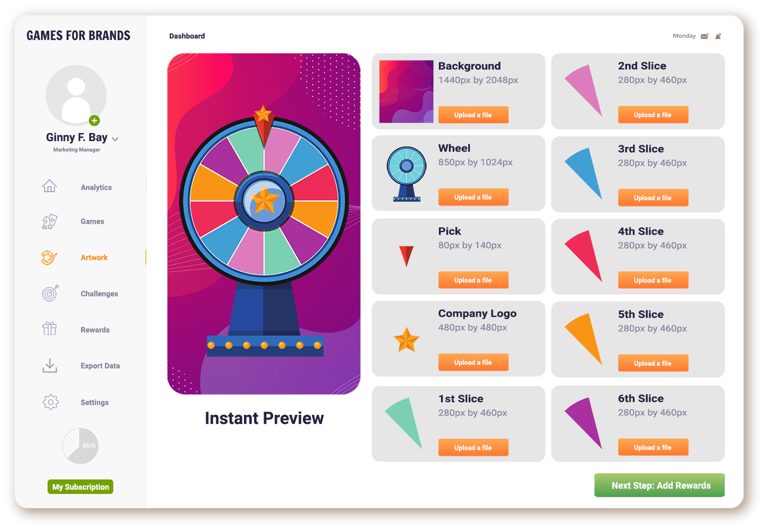Viewport: 767px width, 532px height.
Task: Add profile photo with green plus badge
Action: click(94, 120)
